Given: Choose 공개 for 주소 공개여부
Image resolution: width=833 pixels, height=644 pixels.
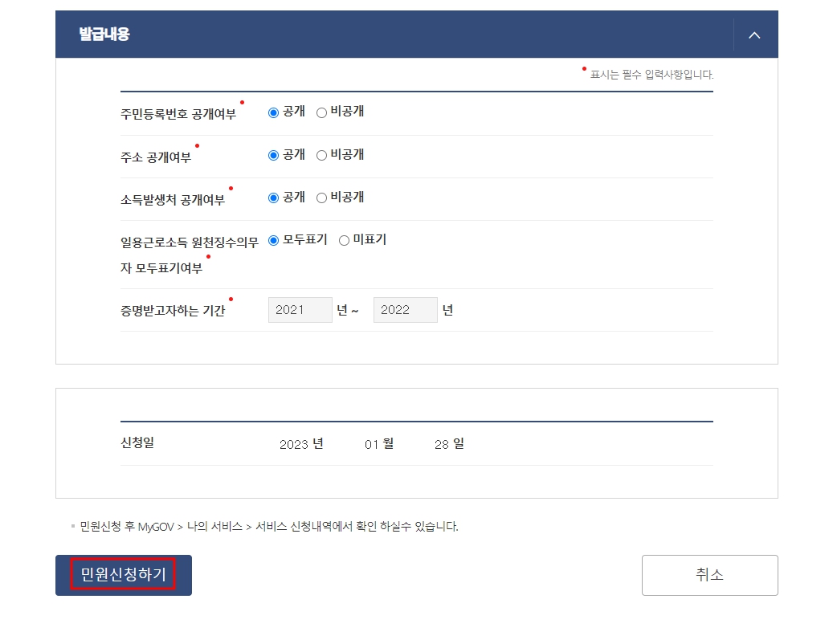Looking at the screenshot, I should tap(274, 154).
